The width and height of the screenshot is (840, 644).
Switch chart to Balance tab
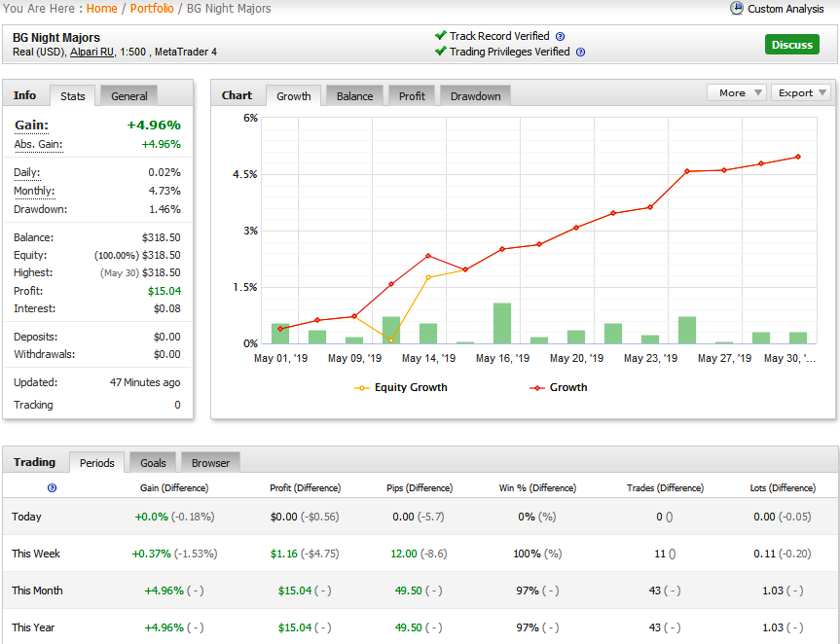pyautogui.click(x=354, y=96)
